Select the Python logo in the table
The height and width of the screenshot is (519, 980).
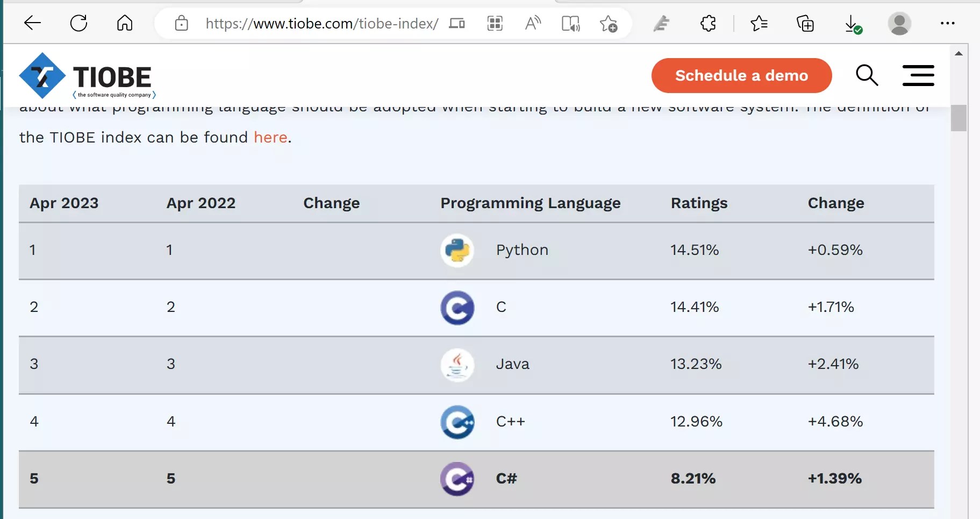(x=456, y=250)
